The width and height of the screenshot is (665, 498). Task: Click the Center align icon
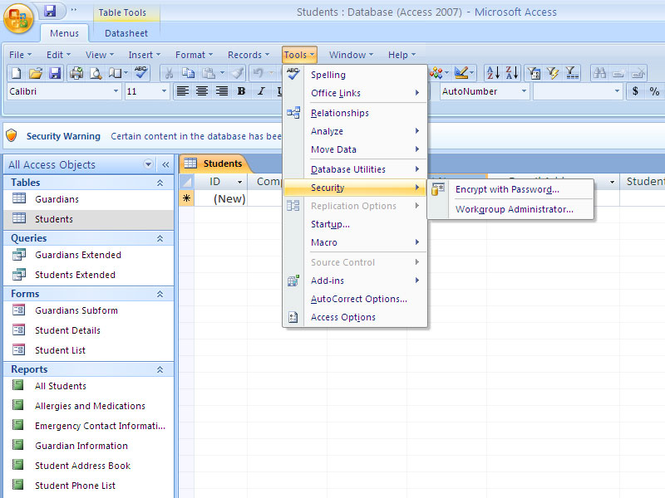coord(203,91)
